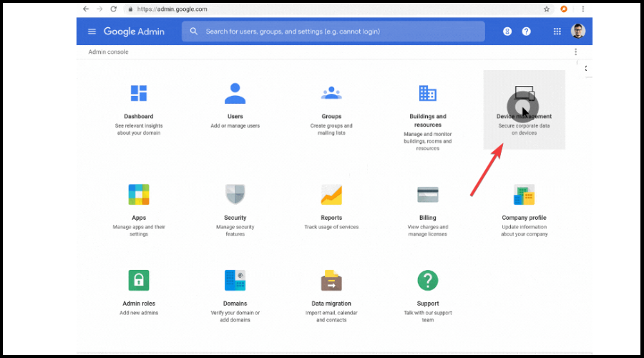Click the Support label
644x358 pixels.
(428, 304)
